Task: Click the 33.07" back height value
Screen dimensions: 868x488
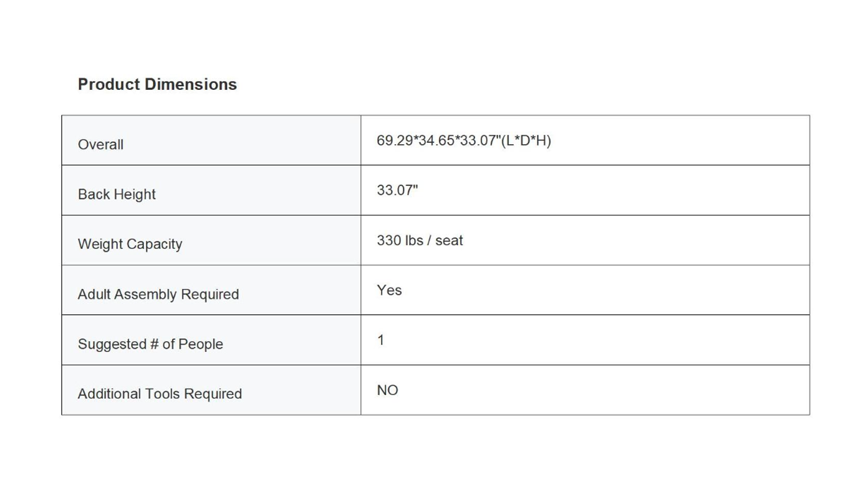Action: pos(397,190)
